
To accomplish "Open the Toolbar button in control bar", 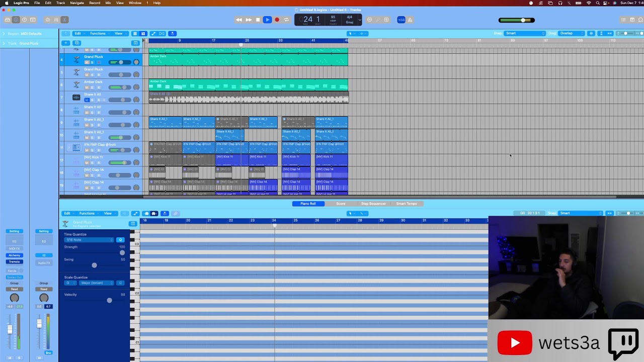I will 33,20.
